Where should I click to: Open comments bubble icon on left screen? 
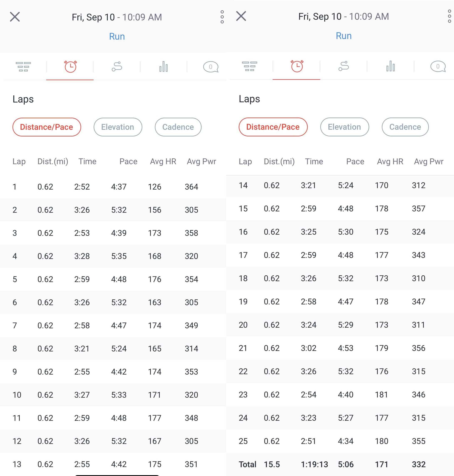point(211,67)
